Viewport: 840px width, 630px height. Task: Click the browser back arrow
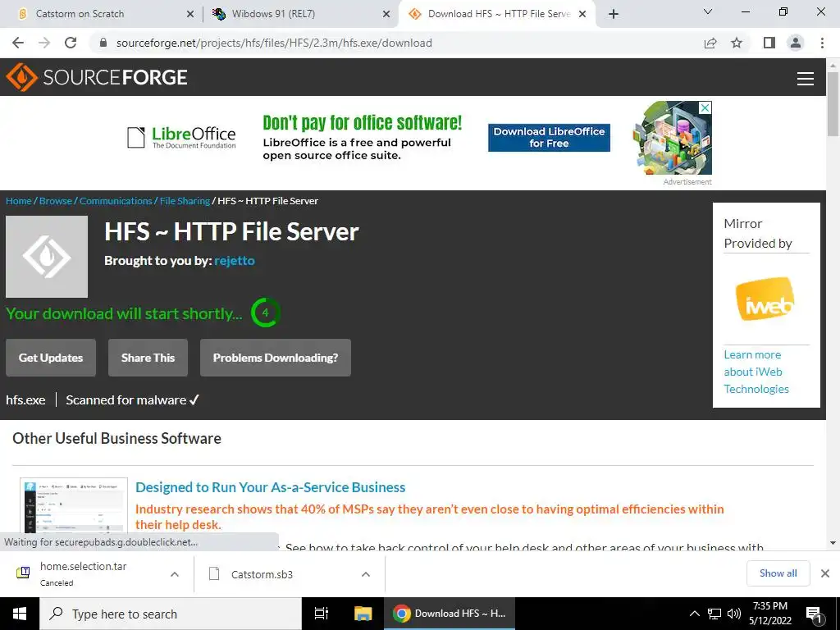click(x=18, y=43)
